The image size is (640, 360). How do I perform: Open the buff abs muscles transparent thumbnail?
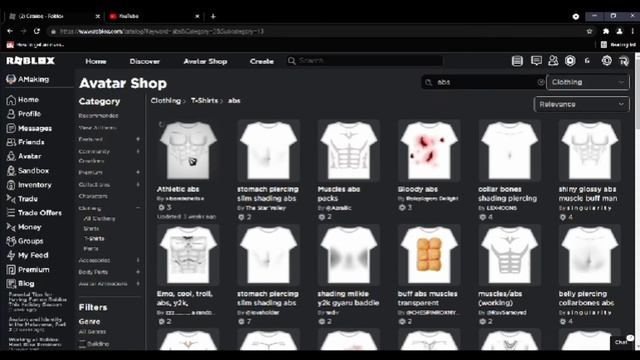(x=429, y=255)
